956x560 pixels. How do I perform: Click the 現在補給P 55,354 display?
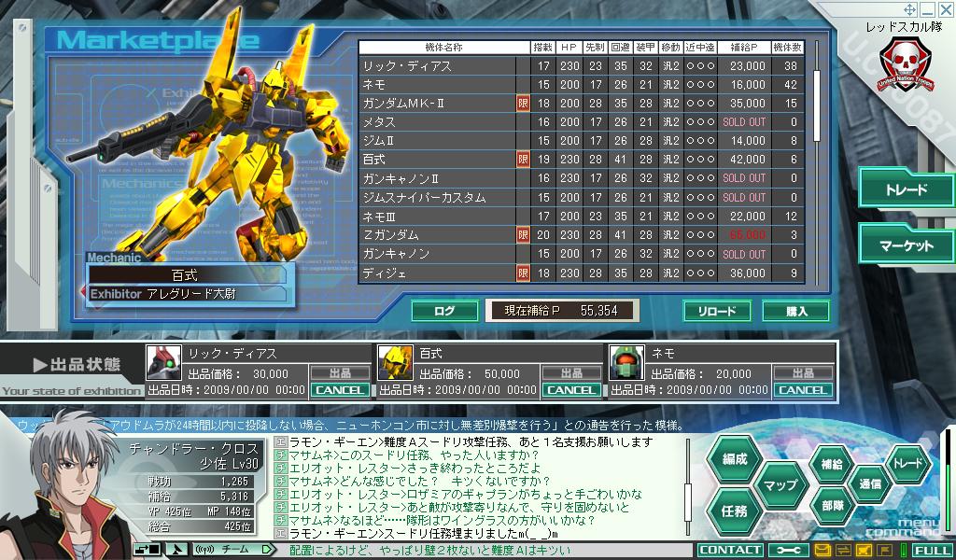(x=562, y=311)
